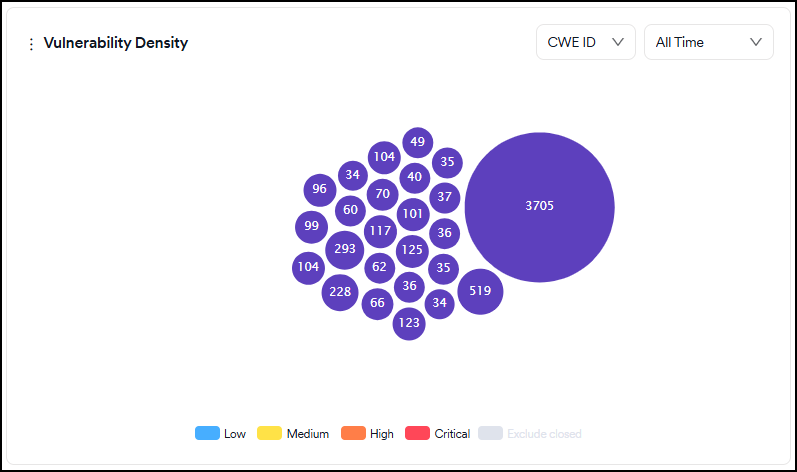The height and width of the screenshot is (472, 797).
Task: Open the three-dot widget options menu
Action: pos(31,44)
